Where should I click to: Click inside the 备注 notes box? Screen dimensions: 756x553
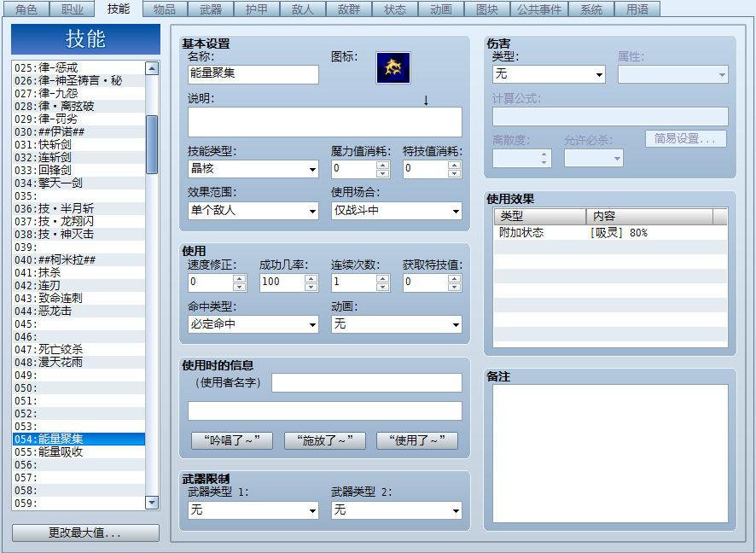(610, 453)
